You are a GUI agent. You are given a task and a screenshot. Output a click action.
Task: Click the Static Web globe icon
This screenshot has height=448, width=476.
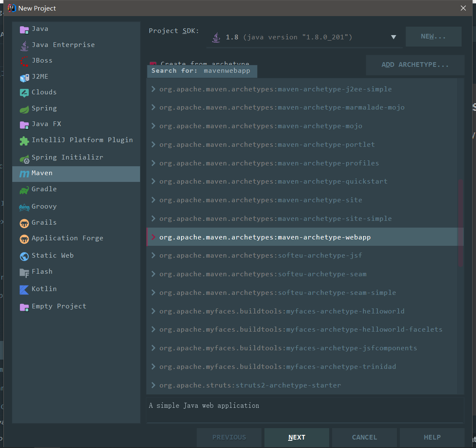pos(24,256)
